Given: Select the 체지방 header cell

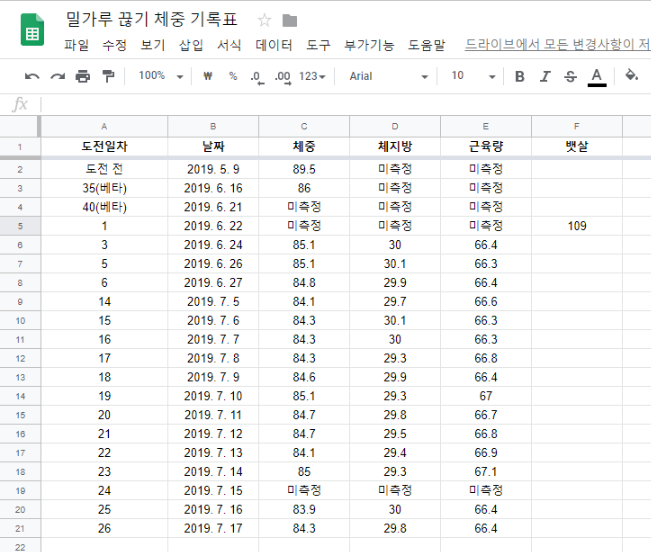Looking at the screenshot, I should 395,147.
